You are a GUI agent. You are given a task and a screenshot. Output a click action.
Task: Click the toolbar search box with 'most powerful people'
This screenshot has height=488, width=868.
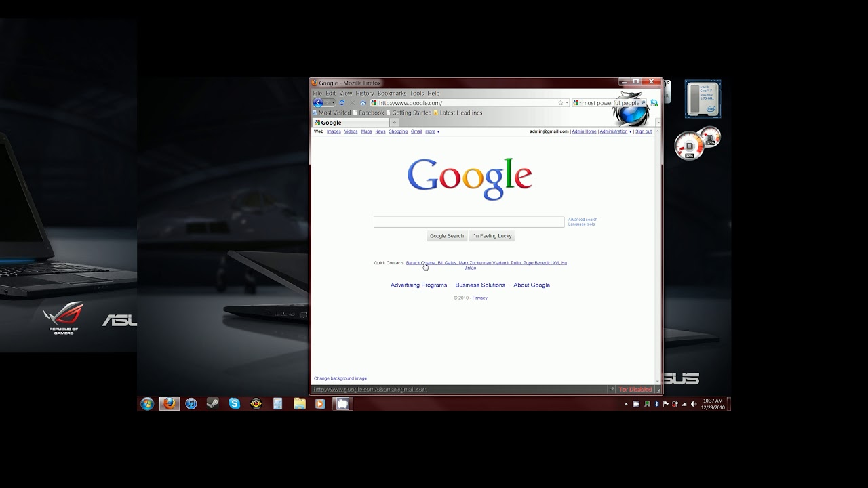pos(611,103)
